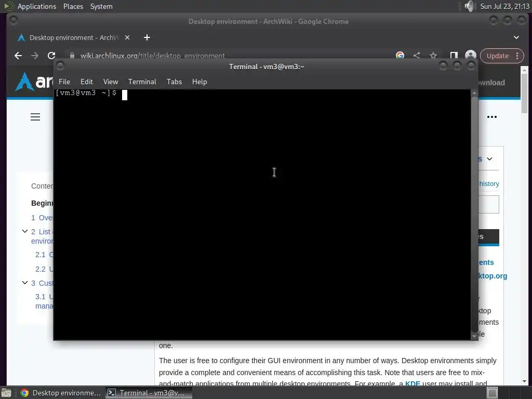Screen dimensions: 532x399
Task: Expand the dropdown chevron near history
Action: pos(489,159)
